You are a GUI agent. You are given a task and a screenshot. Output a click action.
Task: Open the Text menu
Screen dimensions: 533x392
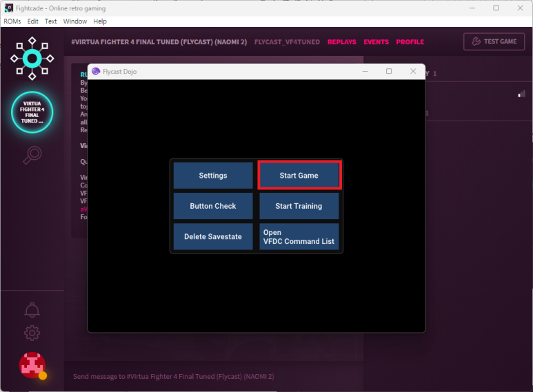(50, 21)
